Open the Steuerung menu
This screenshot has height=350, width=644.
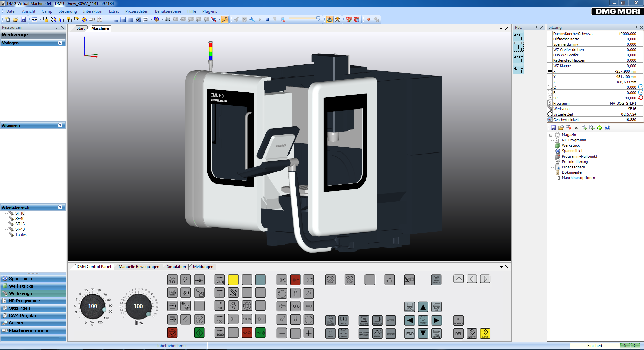pos(68,11)
